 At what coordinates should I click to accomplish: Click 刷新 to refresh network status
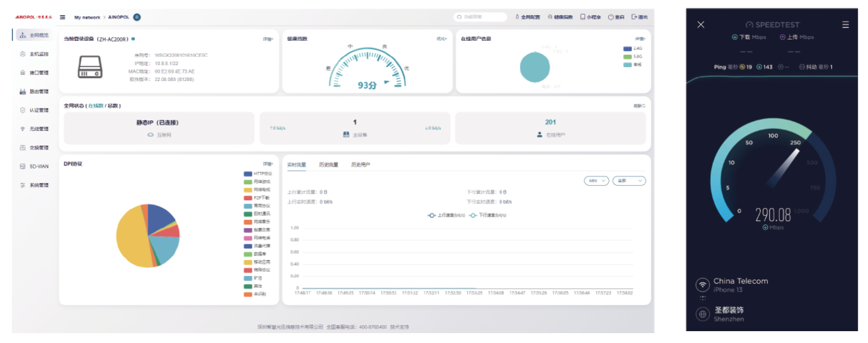(x=639, y=105)
